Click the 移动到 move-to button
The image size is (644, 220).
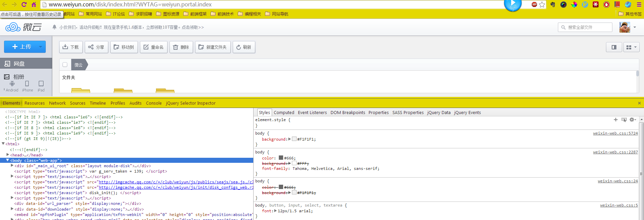(x=124, y=47)
